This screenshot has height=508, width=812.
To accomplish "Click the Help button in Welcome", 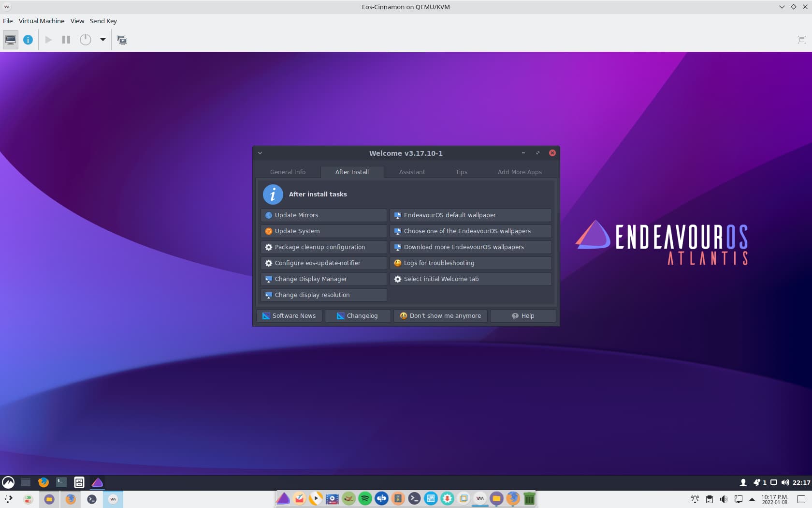I will [x=523, y=316].
